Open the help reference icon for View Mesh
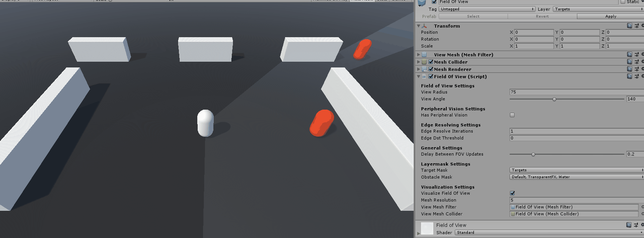 coord(629,54)
